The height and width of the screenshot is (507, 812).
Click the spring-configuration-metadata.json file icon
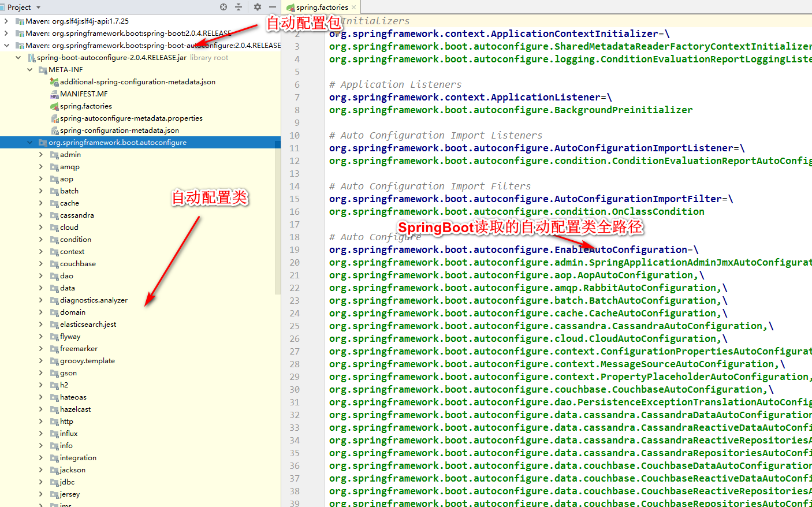pos(54,131)
